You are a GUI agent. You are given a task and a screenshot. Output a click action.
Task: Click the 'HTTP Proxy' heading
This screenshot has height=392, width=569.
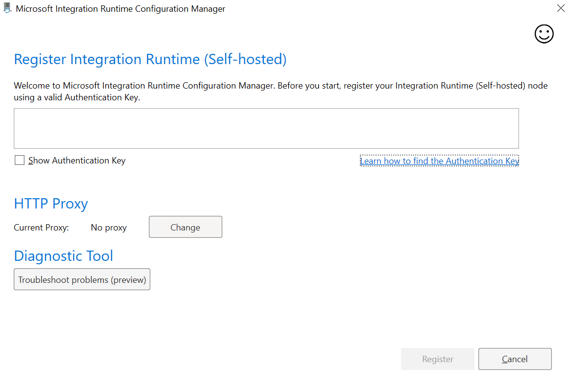51,204
